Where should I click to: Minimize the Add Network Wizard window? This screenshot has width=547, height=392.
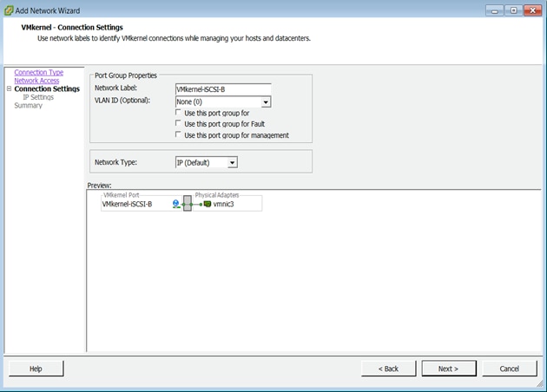point(495,10)
